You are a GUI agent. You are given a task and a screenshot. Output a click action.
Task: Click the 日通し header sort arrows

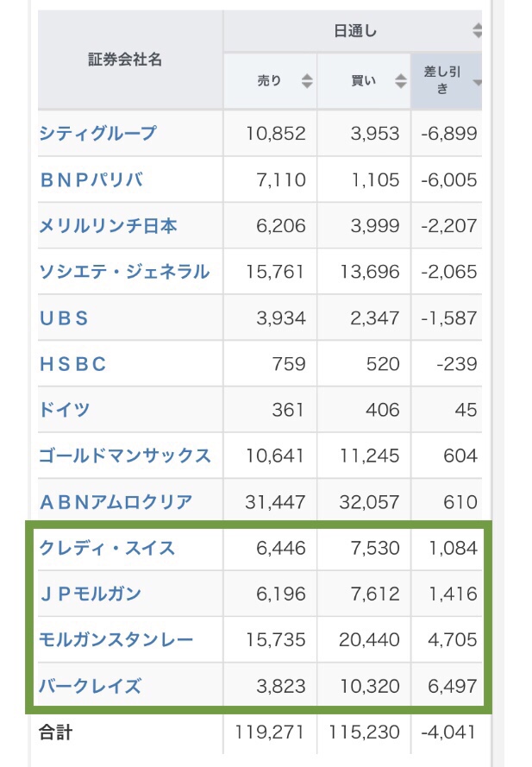[477, 30]
